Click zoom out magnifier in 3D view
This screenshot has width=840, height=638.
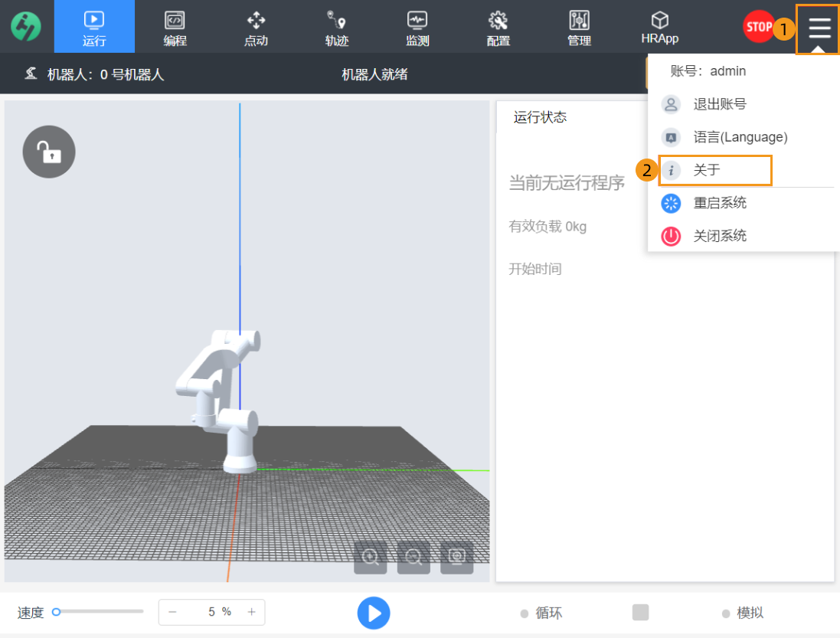pyautogui.click(x=413, y=558)
